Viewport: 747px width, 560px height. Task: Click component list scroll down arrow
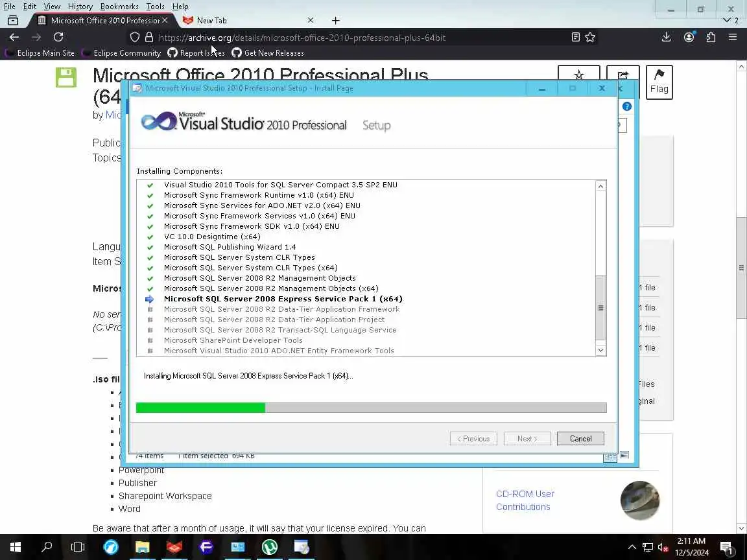click(x=600, y=351)
